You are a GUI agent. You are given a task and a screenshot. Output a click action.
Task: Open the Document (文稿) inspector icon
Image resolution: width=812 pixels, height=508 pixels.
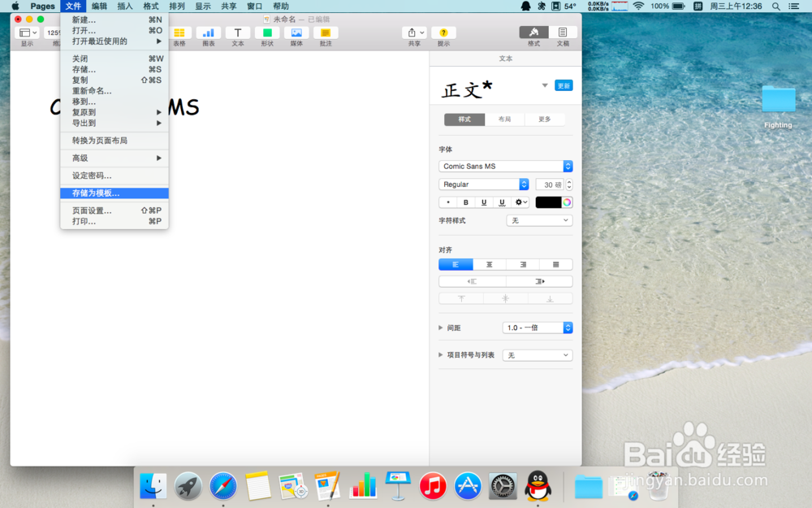click(563, 33)
